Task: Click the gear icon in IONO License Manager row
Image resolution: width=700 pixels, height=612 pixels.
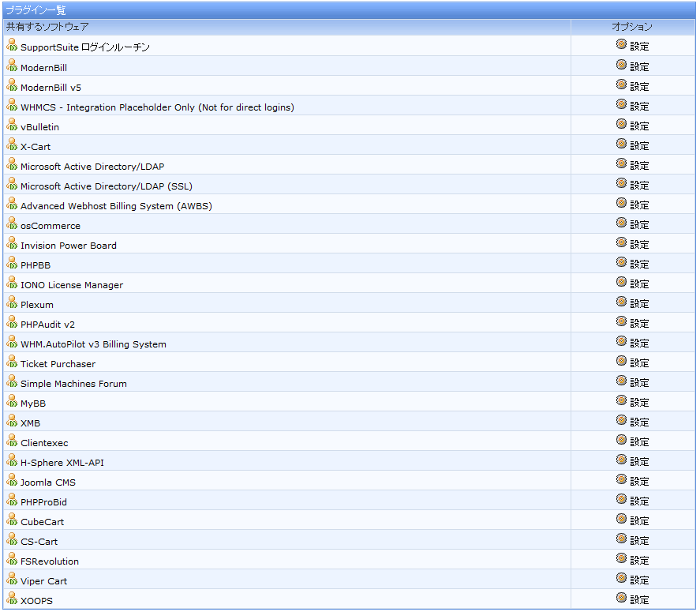Action: (x=621, y=282)
